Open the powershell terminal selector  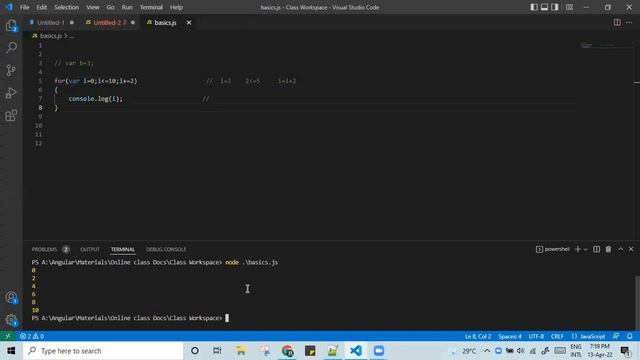(553, 249)
